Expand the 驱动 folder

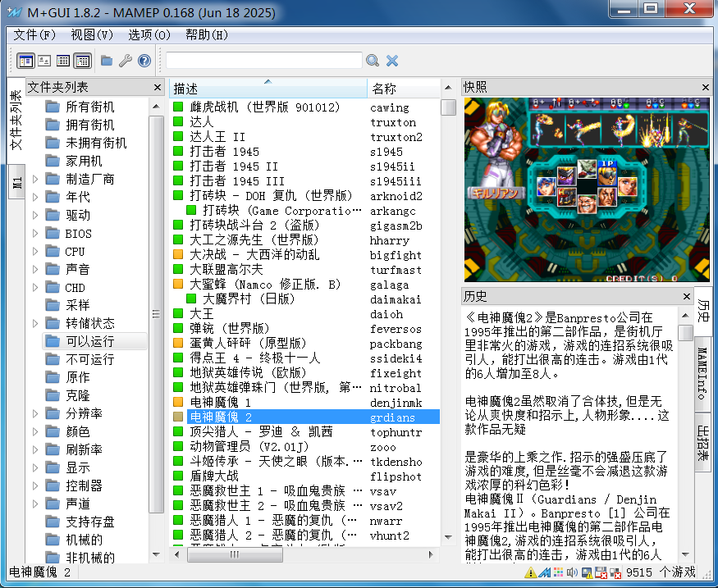[35, 215]
